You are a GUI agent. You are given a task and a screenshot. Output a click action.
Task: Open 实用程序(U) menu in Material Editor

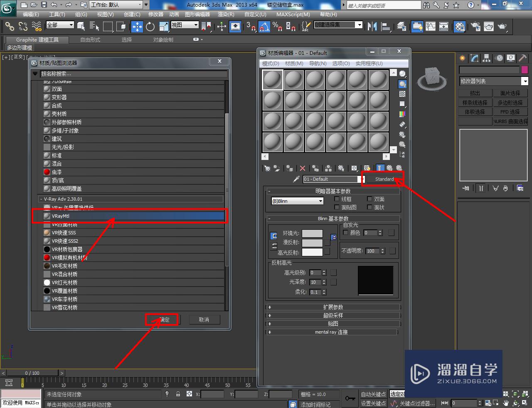pyautogui.click(x=369, y=64)
